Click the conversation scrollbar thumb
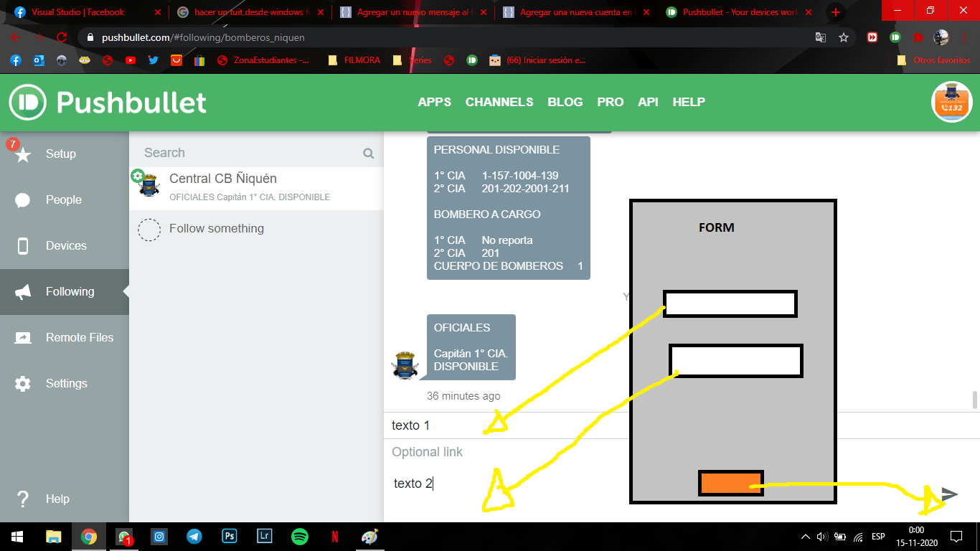Image resolution: width=980 pixels, height=551 pixels. coord(974,400)
